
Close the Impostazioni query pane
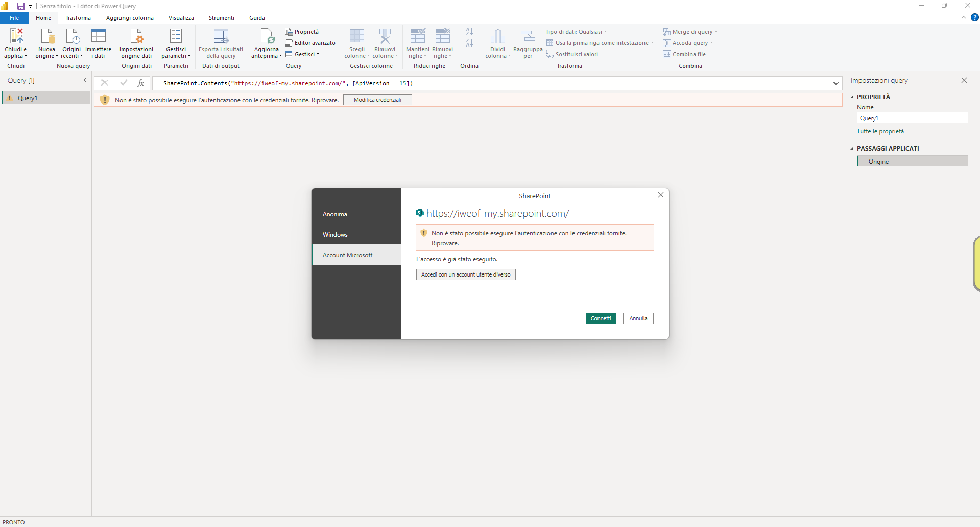click(964, 80)
